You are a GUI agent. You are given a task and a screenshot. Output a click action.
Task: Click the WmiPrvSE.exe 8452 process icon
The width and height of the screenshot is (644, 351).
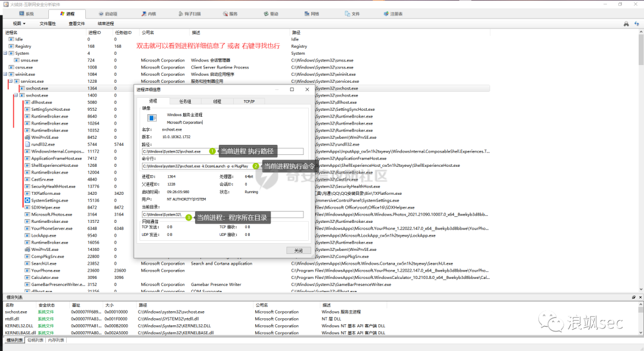click(27, 137)
